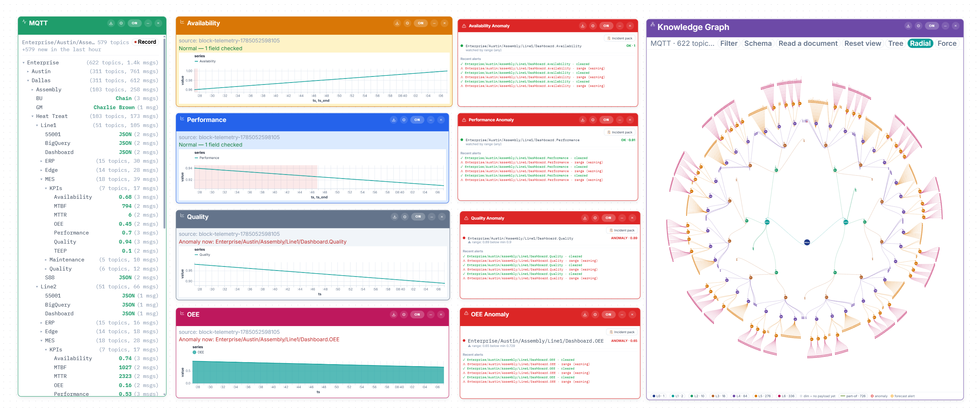This screenshot has height=413, width=980.
Task: Disable the Knowledge Graph ON toggle
Action: tap(931, 26)
